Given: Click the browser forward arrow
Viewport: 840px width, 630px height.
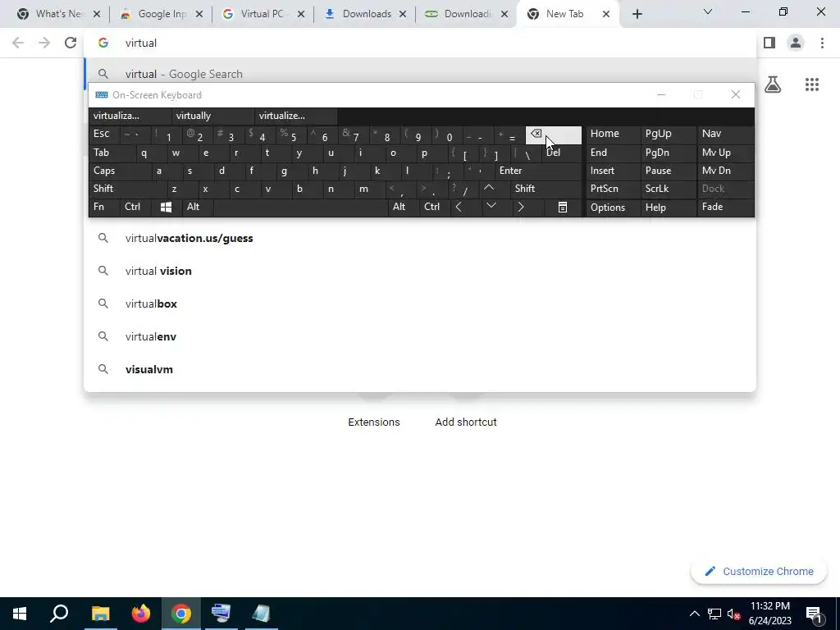Looking at the screenshot, I should pos(44,43).
